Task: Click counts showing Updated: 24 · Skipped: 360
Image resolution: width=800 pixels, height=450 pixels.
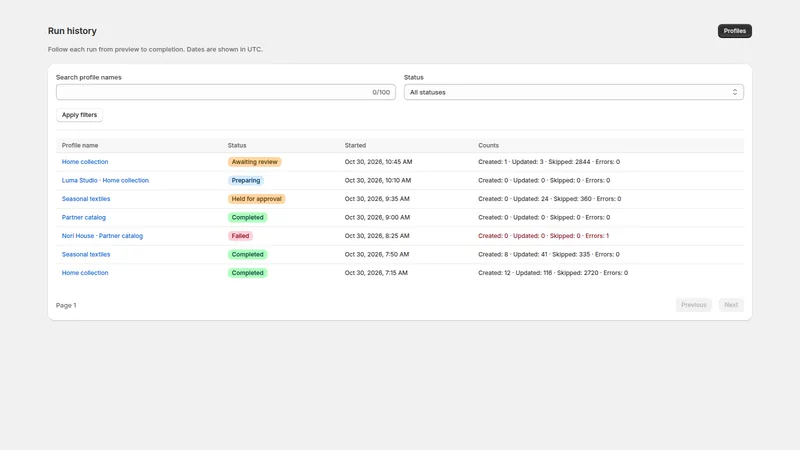Action: pos(549,199)
